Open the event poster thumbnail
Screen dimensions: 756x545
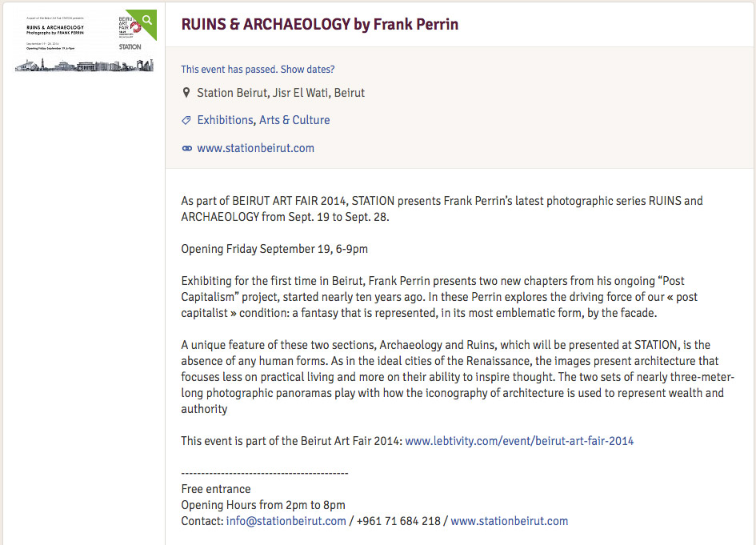pos(85,42)
